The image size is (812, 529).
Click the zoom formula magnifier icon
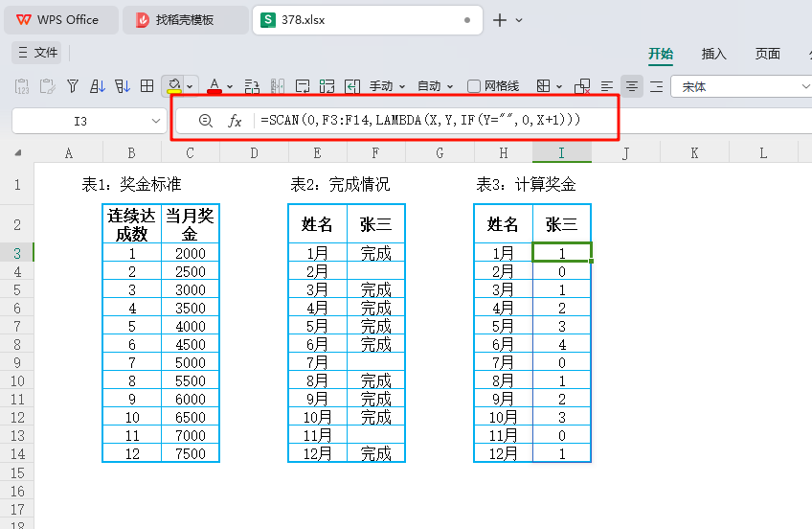[206, 120]
